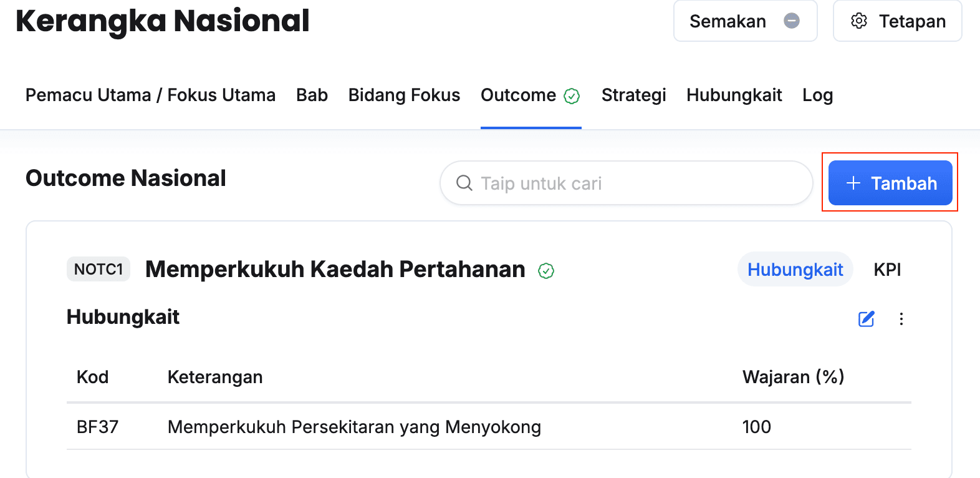The image size is (980, 478).
Task: Click the plus icon on Tambah
Action: pos(853,183)
